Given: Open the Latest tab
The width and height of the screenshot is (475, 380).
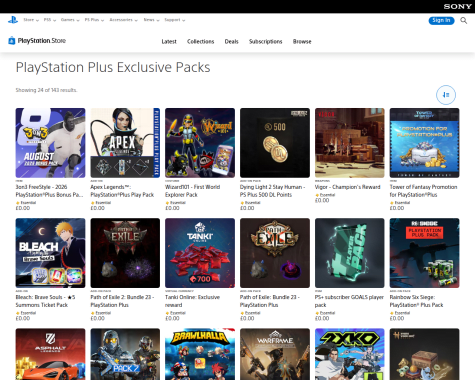Looking at the screenshot, I should point(169,42).
